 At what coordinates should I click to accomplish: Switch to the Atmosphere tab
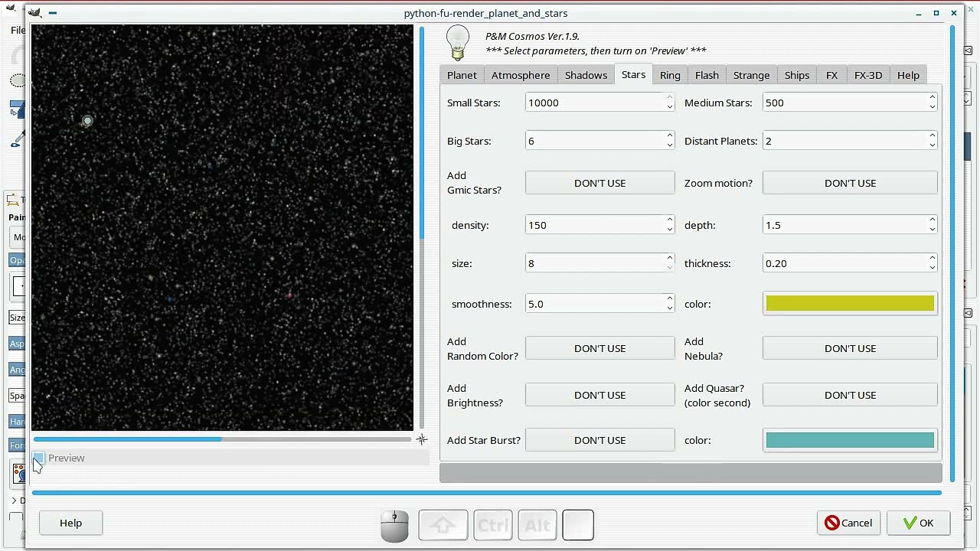coord(521,75)
